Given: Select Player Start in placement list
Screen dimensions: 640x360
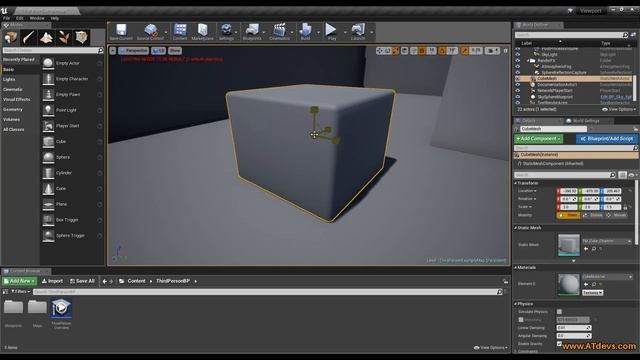Looking at the screenshot, I should click(72, 126).
